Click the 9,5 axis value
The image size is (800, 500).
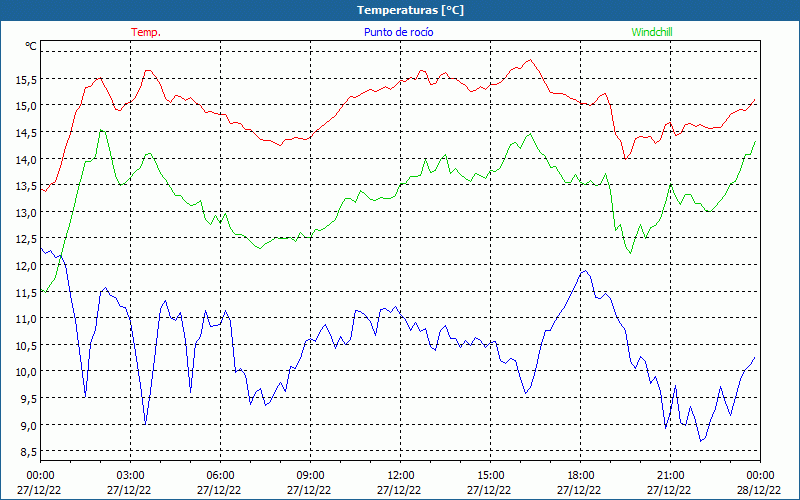click(x=29, y=399)
